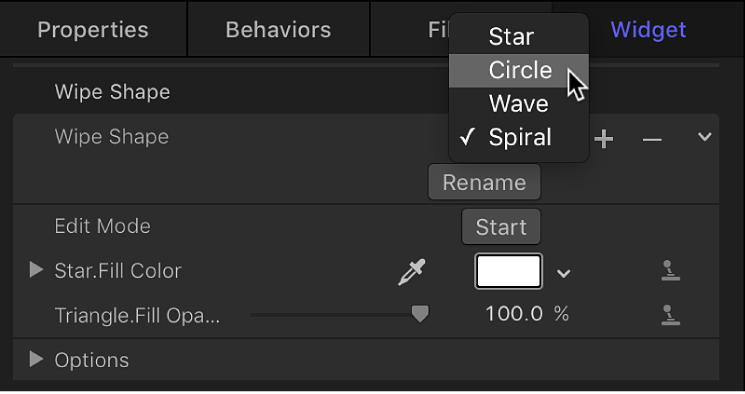Click the Triangle.Fill Opacity slider handle
Viewport: 745px width, 394px height.
point(420,314)
